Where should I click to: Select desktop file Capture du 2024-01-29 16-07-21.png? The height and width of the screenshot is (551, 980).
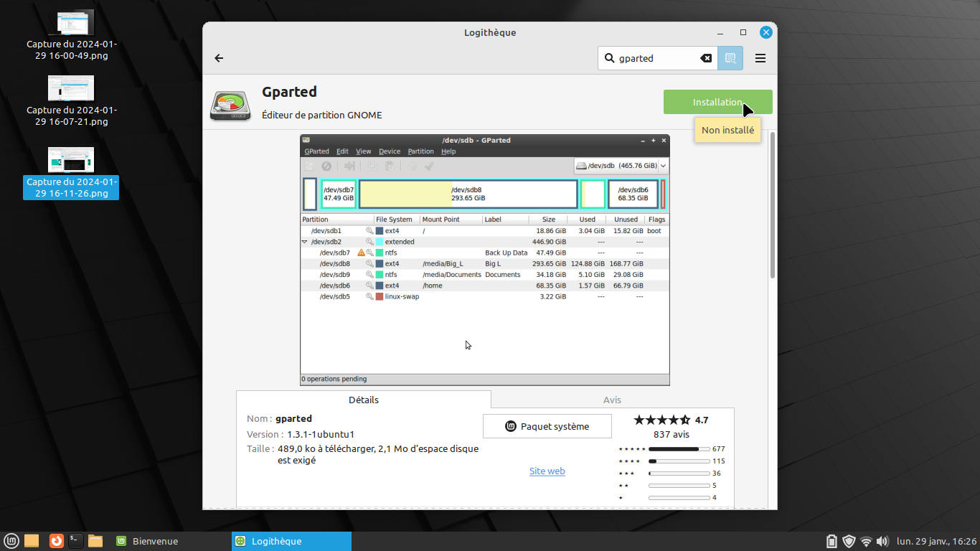tap(72, 101)
